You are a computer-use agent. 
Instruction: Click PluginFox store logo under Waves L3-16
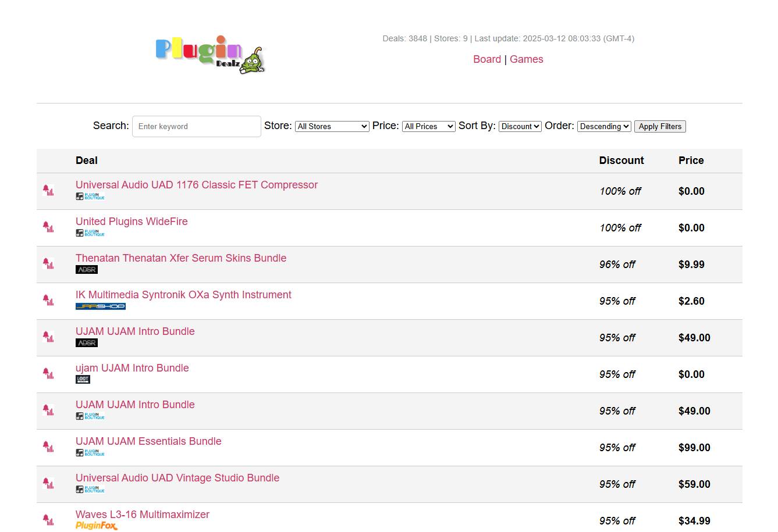click(x=97, y=526)
